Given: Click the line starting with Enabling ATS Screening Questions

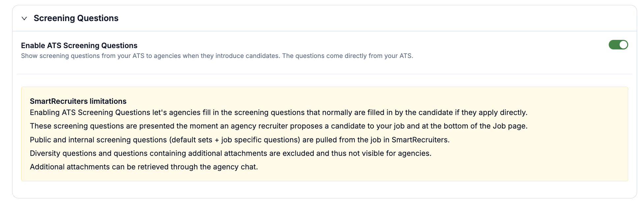Looking at the screenshot, I should tap(278, 112).
